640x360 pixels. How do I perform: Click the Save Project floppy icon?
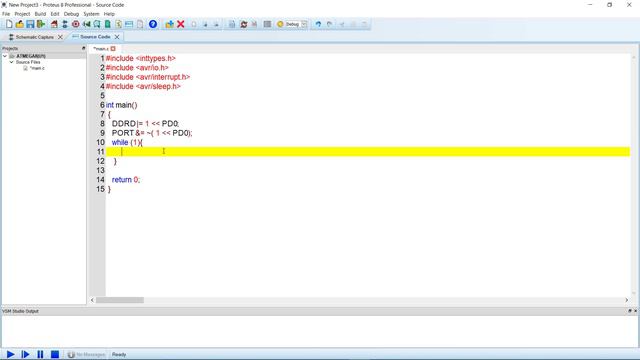pos(30,24)
